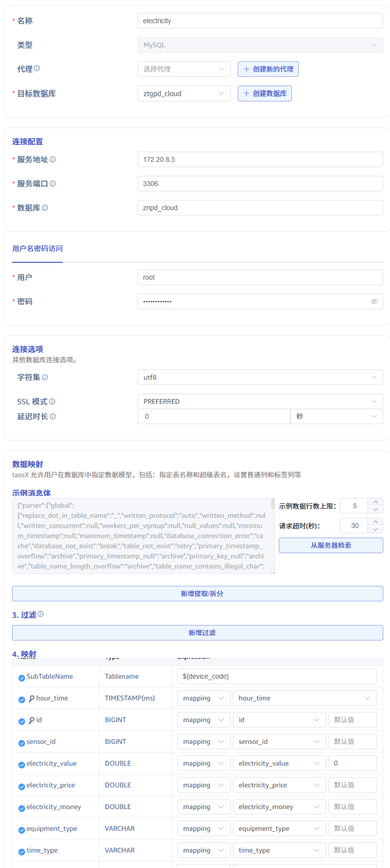
Task: Click the help icon next to 服务端口
Action: pos(53,184)
